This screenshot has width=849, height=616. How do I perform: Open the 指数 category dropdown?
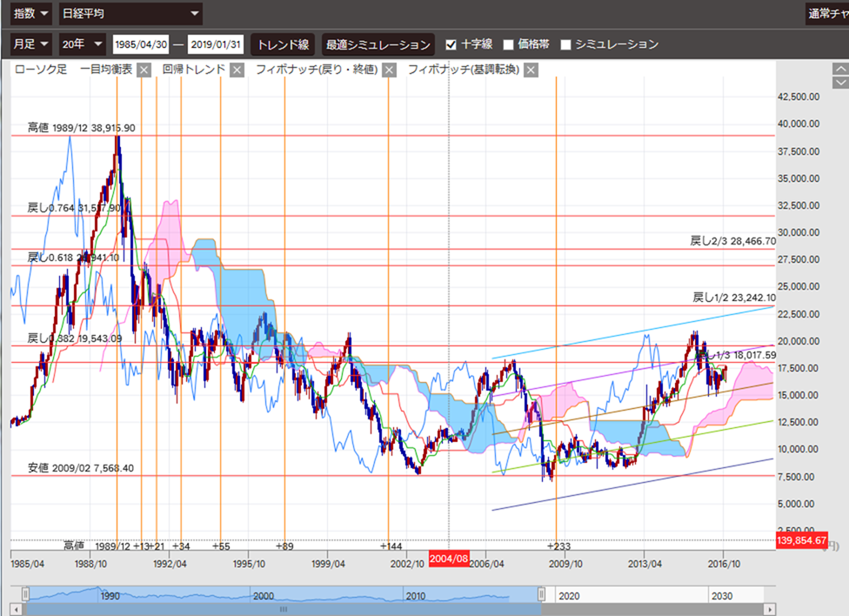30,14
